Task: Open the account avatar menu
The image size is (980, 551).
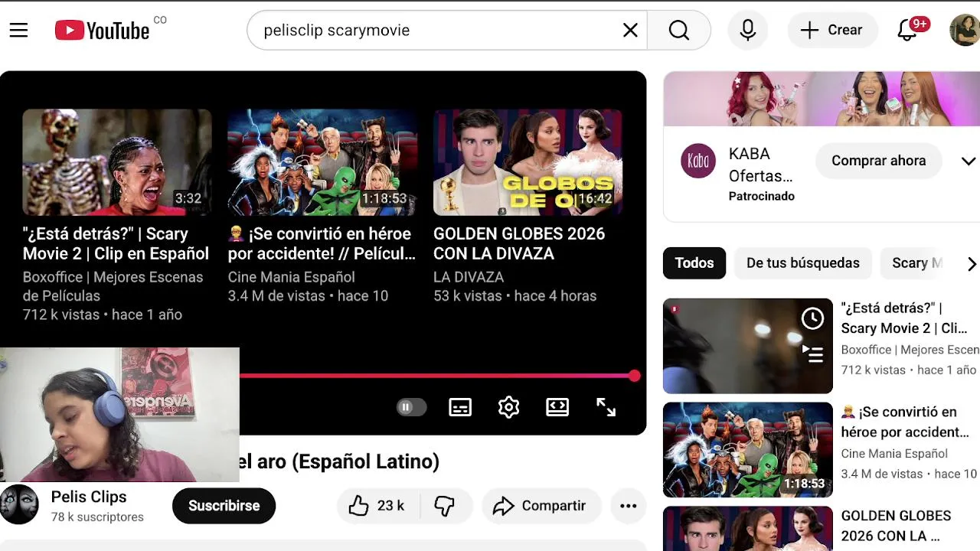Action: click(964, 30)
